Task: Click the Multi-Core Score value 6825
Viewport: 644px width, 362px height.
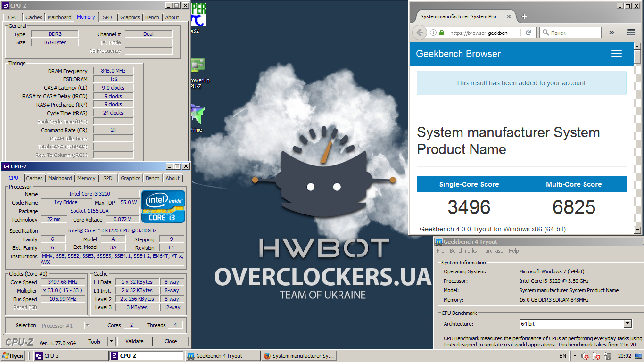Action: [574, 207]
